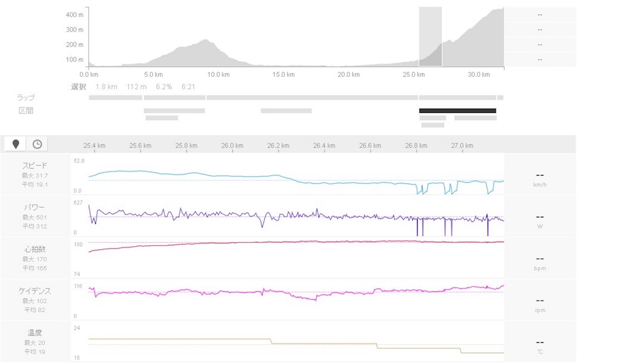
Task: Click the 心拍数 chart label
Action: pyautogui.click(x=34, y=249)
